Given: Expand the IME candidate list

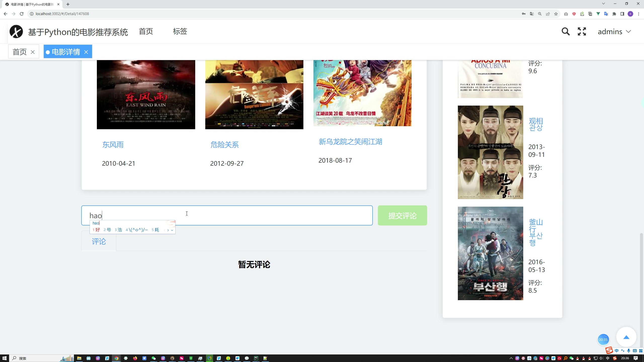Looking at the screenshot, I should [172, 230].
